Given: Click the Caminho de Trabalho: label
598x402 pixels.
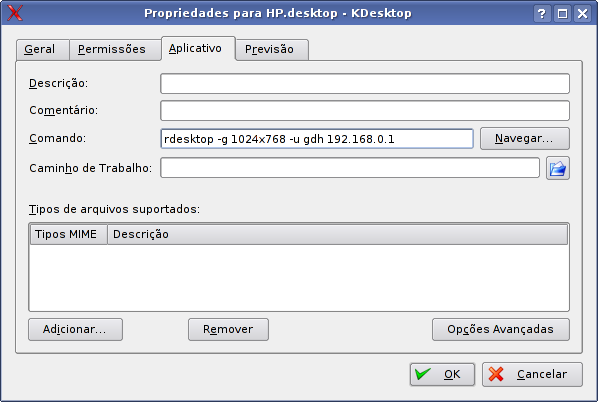Looking at the screenshot, I should (91, 168).
